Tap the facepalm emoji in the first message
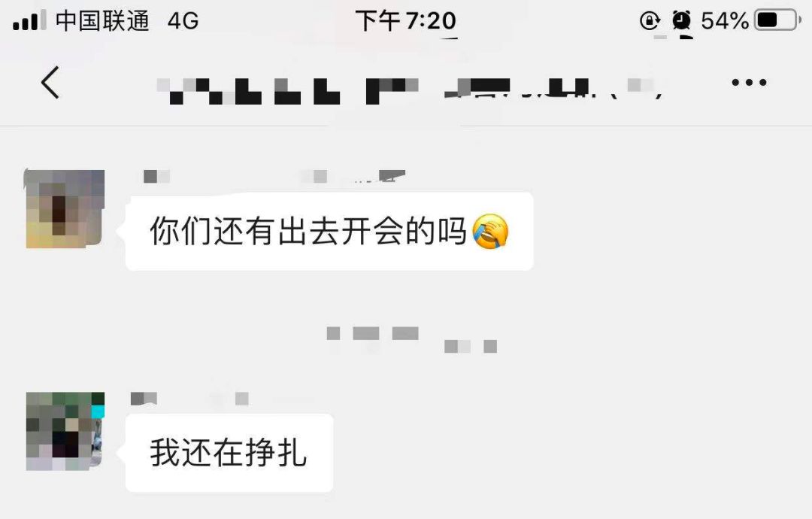The image size is (812, 519). tap(490, 231)
